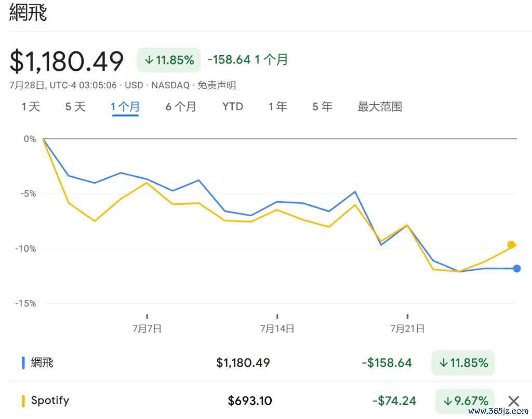Choose the 1个月 range tab
This screenshot has width=532, height=419.
click(x=125, y=107)
